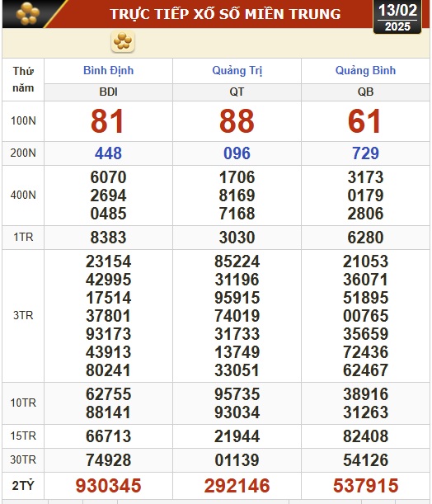This screenshot has width=432, height=504.
Task: Select the 2TỶ jackpot label
Action: click(x=23, y=485)
